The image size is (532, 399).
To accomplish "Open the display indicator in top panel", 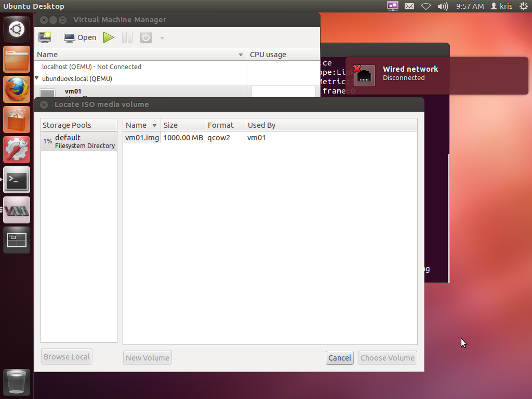I will pyautogui.click(x=393, y=6).
